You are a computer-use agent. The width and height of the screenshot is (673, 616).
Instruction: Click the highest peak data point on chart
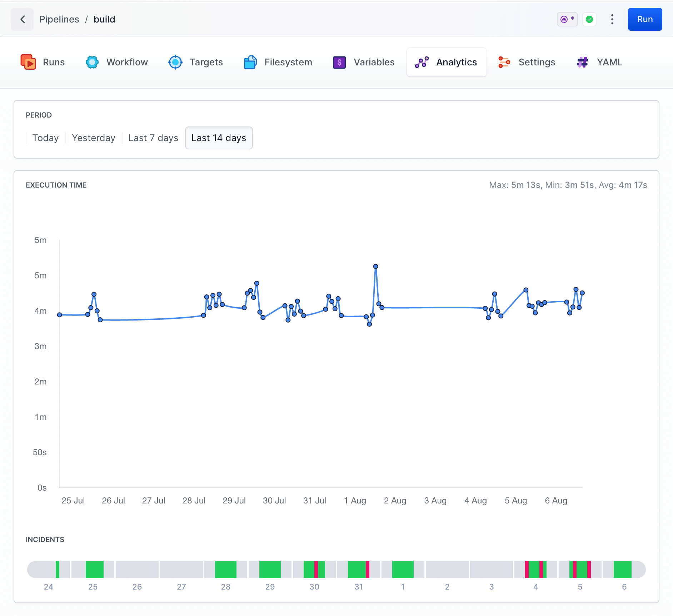375,267
